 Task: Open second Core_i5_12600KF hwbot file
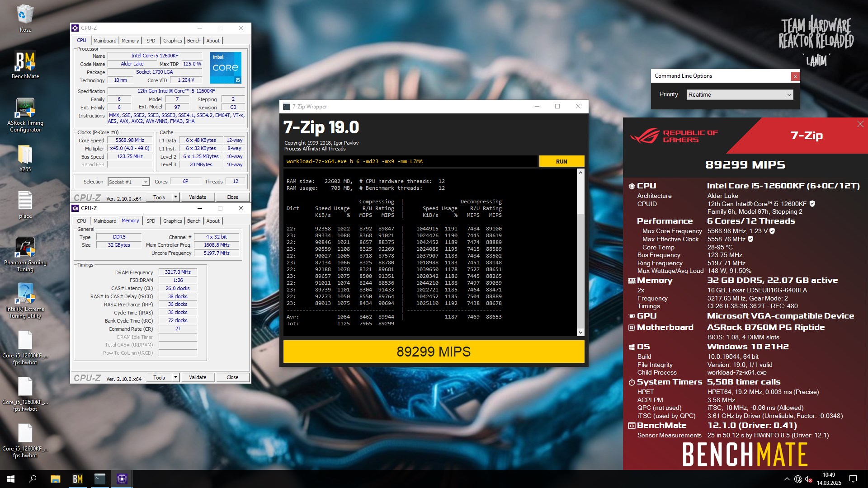(x=25, y=394)
